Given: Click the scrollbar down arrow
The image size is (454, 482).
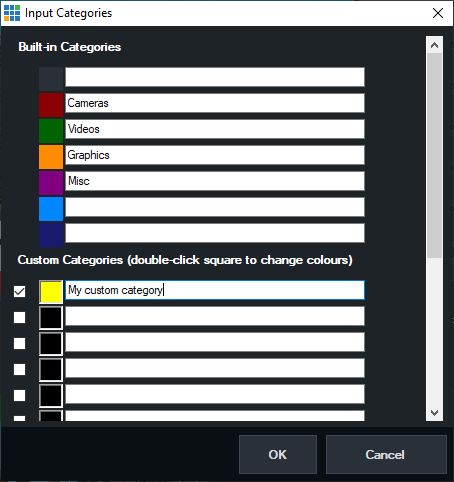Looking at the screenshot, I should 434,413.
